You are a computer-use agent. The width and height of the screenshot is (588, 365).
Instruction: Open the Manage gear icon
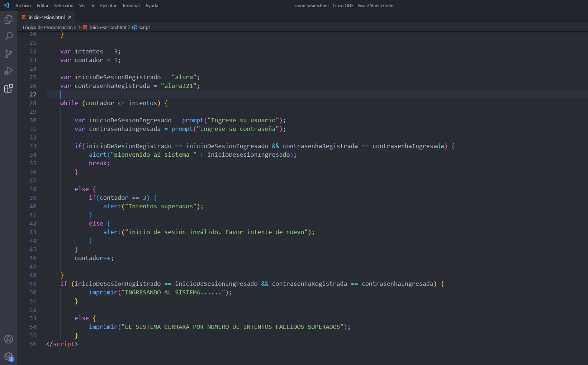(9, 356)
